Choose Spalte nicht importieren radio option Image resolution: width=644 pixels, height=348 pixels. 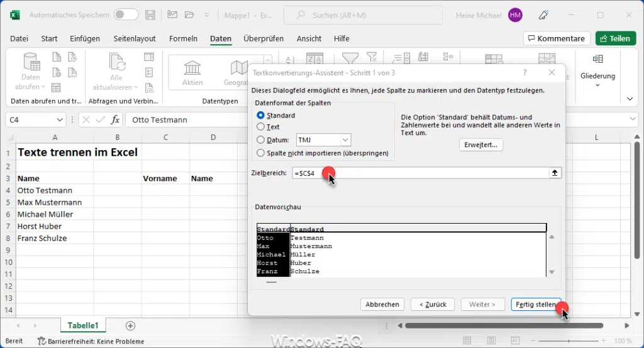tap(260, 153)
